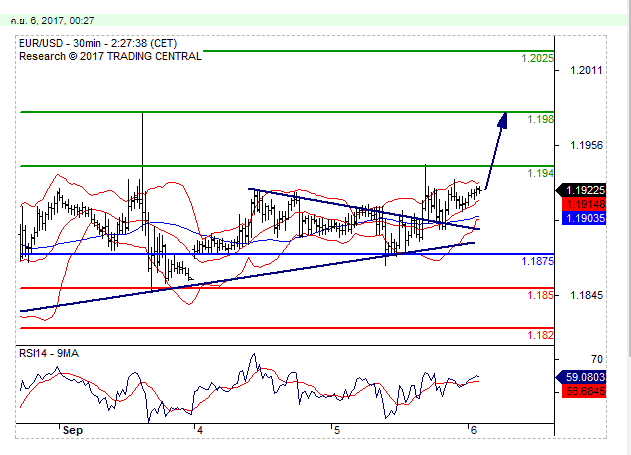The width and height of the screenshot is (631, 455).
Task: Click the red 56.6845 RSI average tag
Action: point(584,391)
